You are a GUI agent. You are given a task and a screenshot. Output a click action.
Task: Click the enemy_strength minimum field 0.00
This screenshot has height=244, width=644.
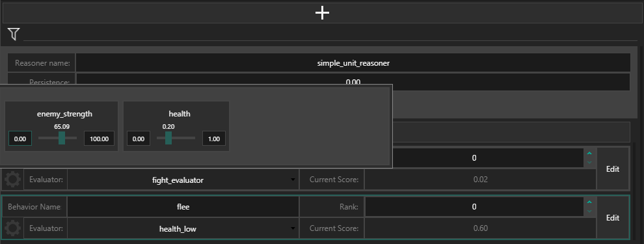pyautogui.click(x=20, y=139)
